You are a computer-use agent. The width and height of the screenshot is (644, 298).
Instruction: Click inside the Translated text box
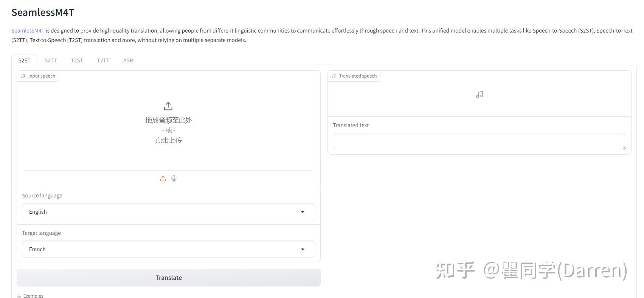coord(479,141)
